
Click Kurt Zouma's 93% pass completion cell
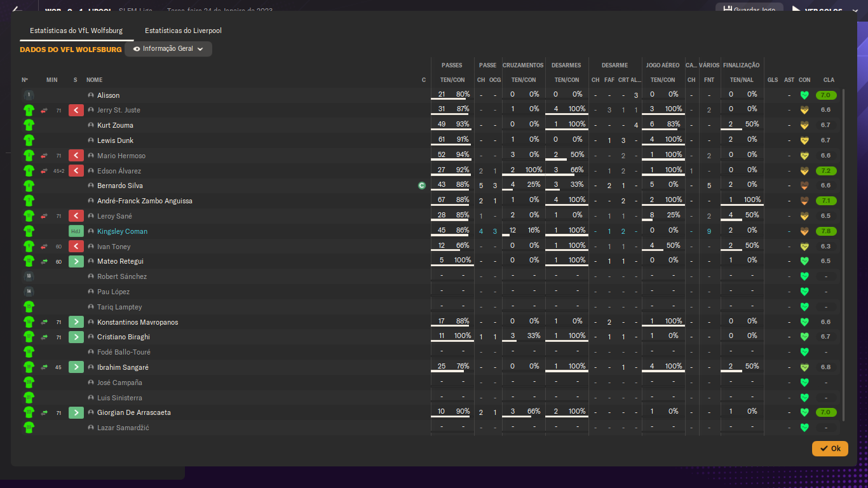[x=463, y=124]
